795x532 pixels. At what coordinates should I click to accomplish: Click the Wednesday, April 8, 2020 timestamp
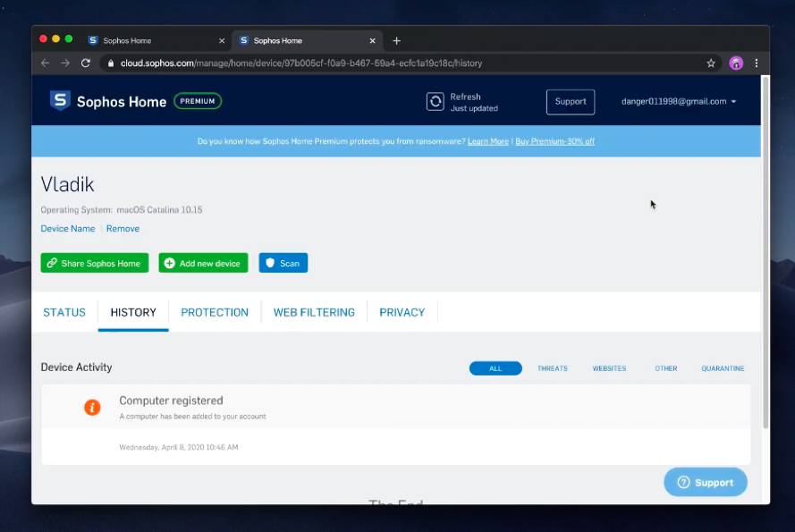click(179, 447)
